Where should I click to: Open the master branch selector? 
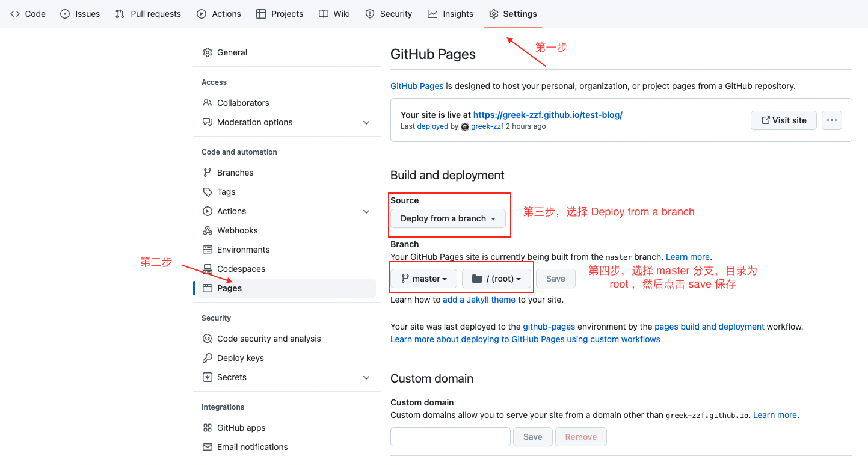pyautogui.click(x=423, y=278)
